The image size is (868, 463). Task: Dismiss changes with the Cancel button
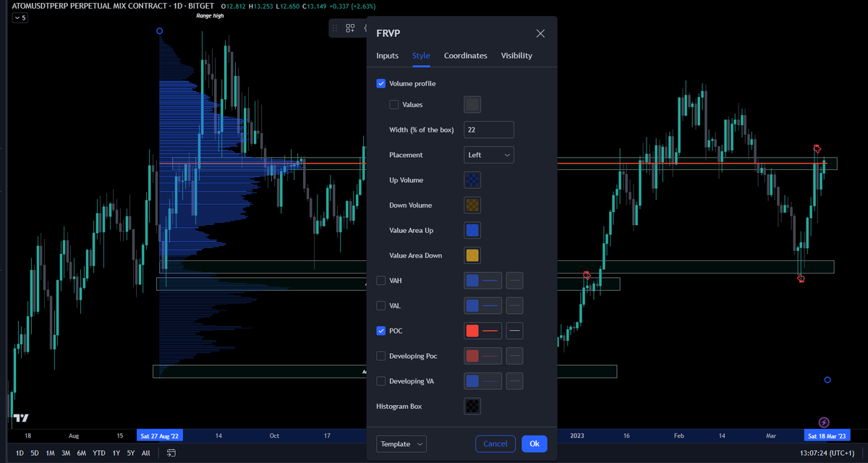[495, 443]
